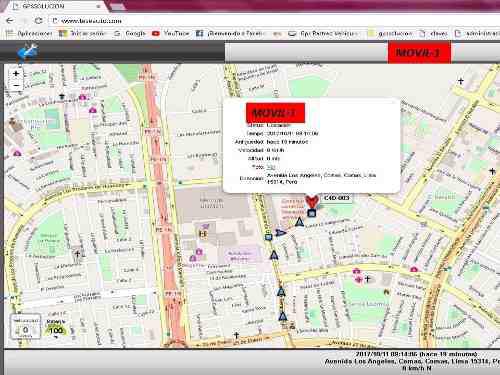
Task: Open the administración bookmark
Action: click(x=477, y=33)
